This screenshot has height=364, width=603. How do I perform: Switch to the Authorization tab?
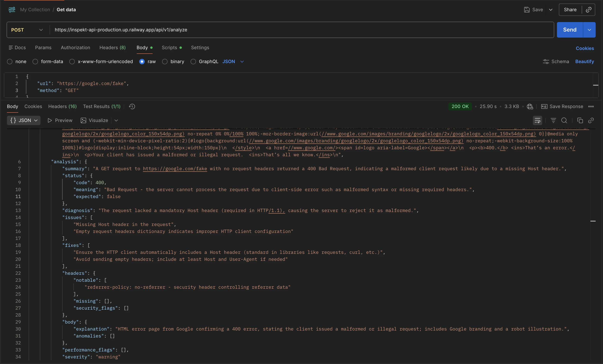pos(75,47)
